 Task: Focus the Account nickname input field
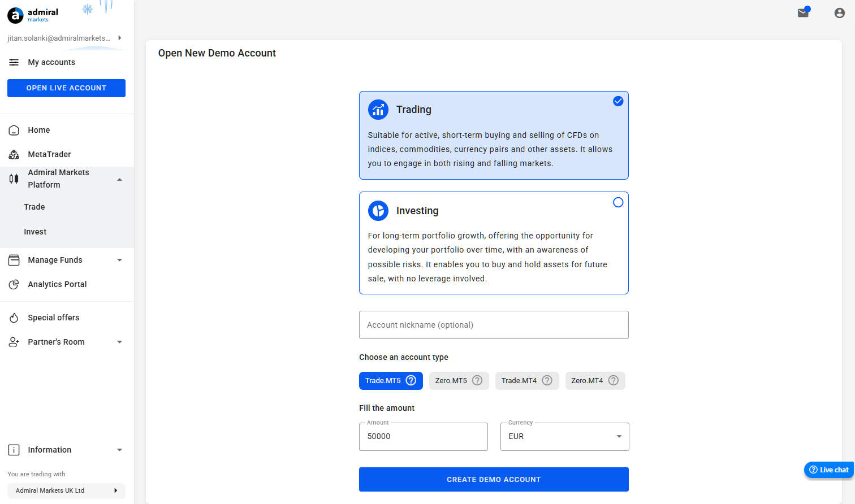(494, 325)
